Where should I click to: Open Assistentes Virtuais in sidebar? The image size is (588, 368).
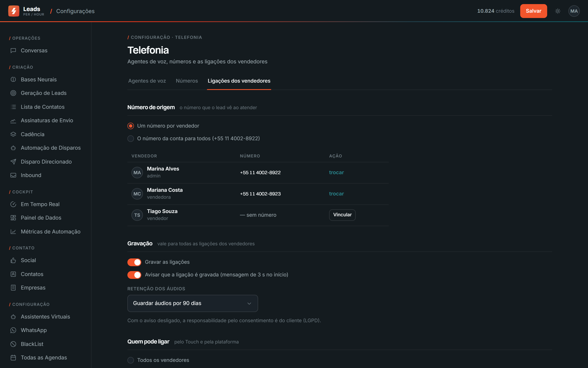coord(46,317)
